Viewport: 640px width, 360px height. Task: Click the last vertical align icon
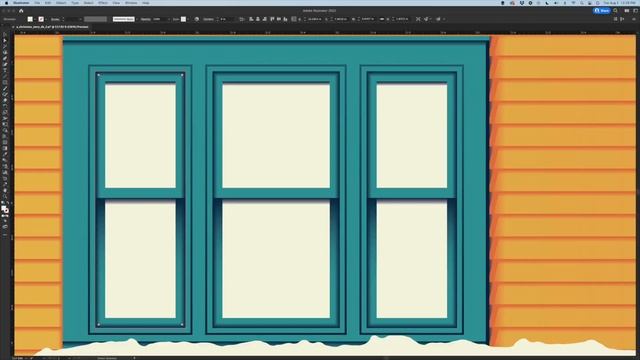[285, 19]
